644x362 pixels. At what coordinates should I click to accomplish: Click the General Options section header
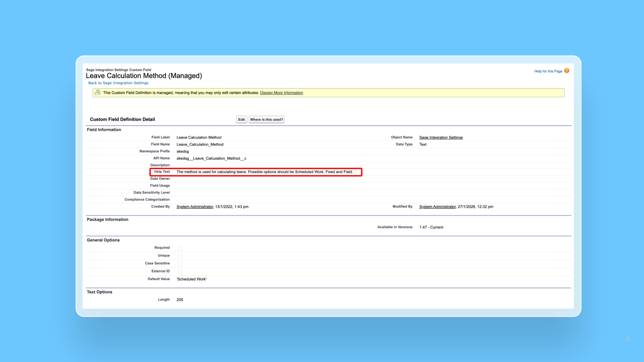103,240
